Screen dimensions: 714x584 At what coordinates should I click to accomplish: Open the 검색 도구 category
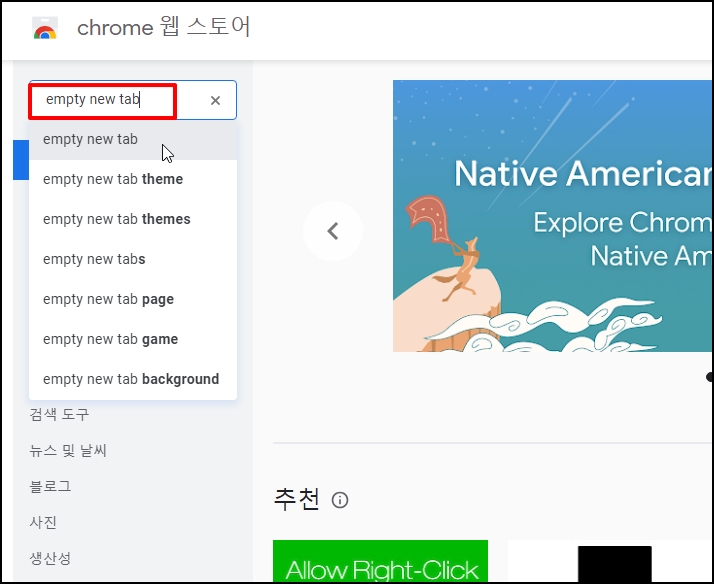point(59,414)
